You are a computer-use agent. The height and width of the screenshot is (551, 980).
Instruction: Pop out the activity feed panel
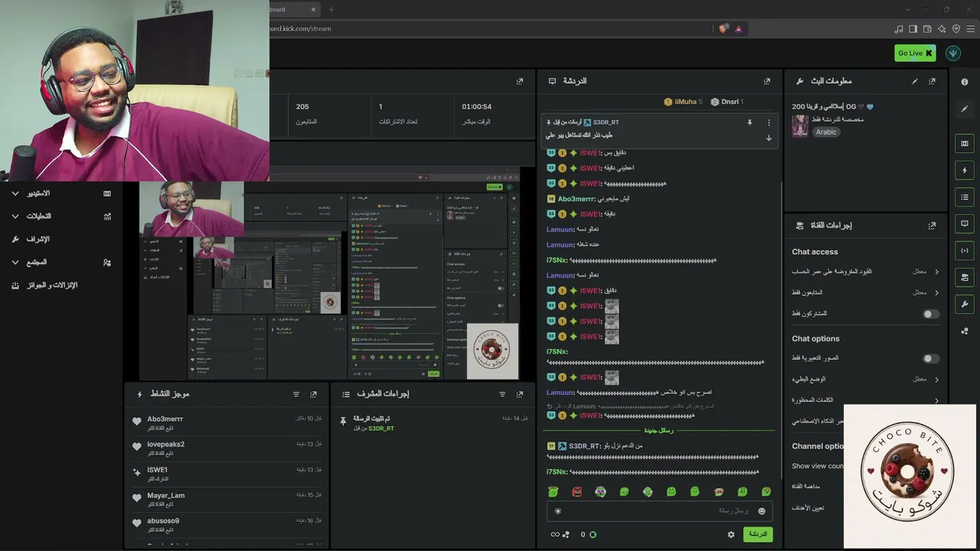click(x=313, y=394)
